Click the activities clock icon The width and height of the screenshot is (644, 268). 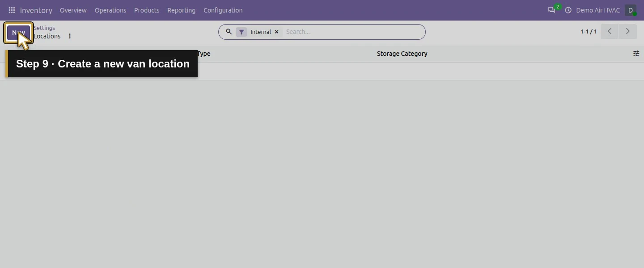(568, 10)
